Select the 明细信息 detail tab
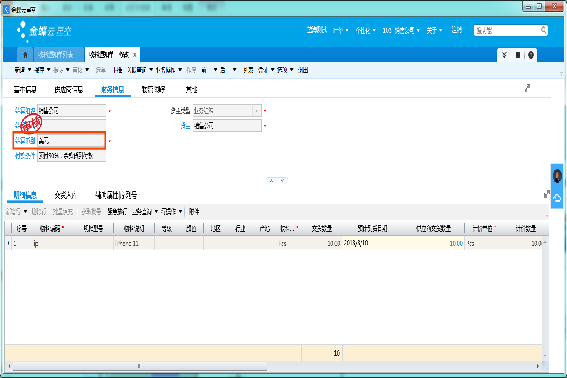This screenshot has height=378, width=567. tap(25, 195)
